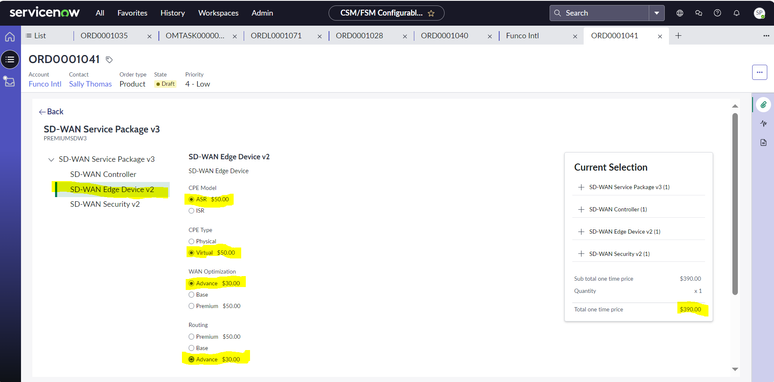Open the Inbox icon in left sidebar
The image size is (774, 382).
(x=10, y=81)
